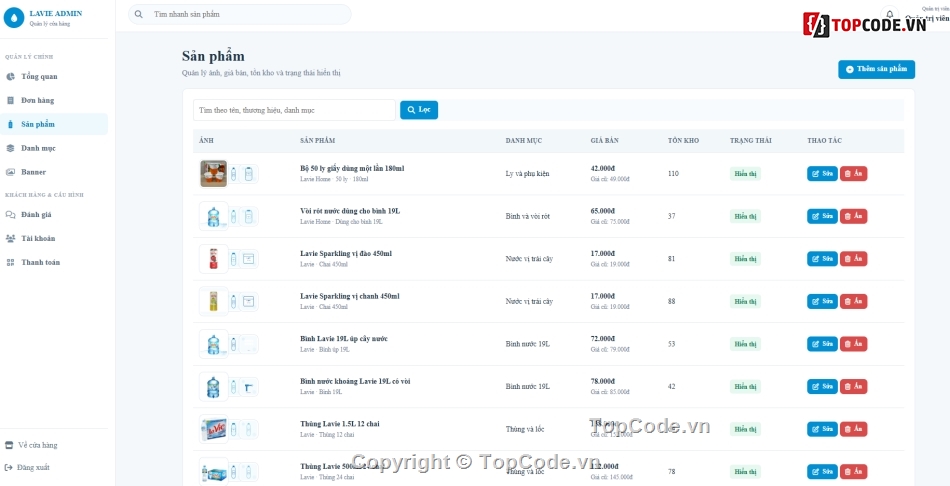This screenshot has height=486, width=950.
Task: Hide Lavie Sparkling vị chanh 450ml
Action: [853, 301]
